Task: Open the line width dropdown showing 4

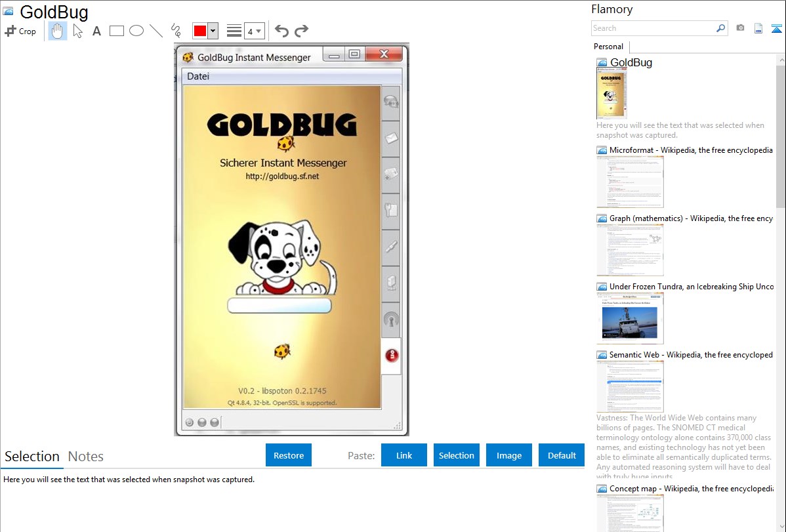Action: [x=254, y=31]
